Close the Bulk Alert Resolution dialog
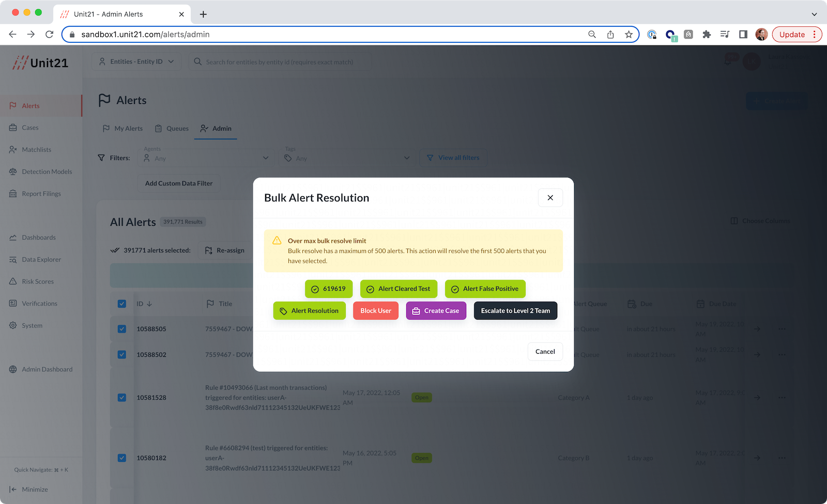The width and height of the screenshot is (827, 504). coord(550,198)
